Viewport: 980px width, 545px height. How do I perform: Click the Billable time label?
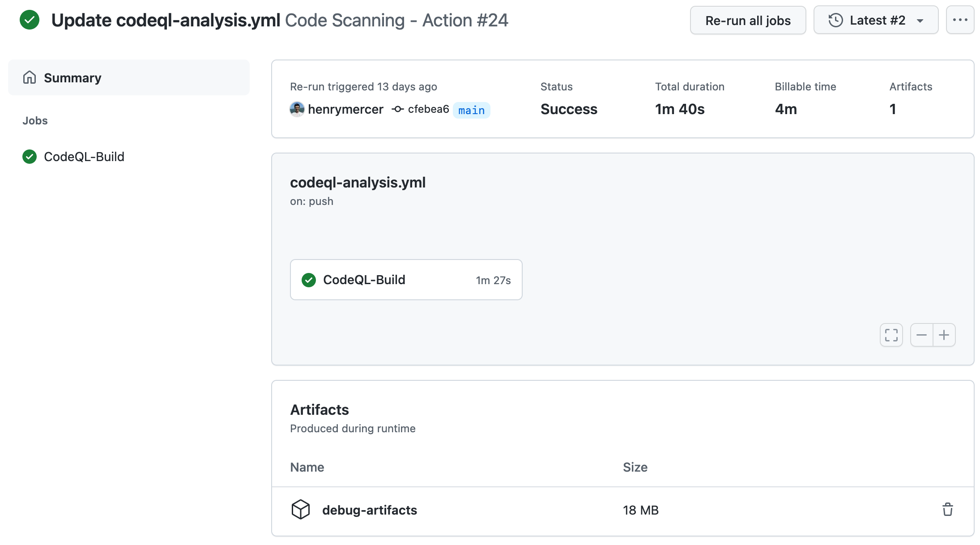tap(805, 87)
